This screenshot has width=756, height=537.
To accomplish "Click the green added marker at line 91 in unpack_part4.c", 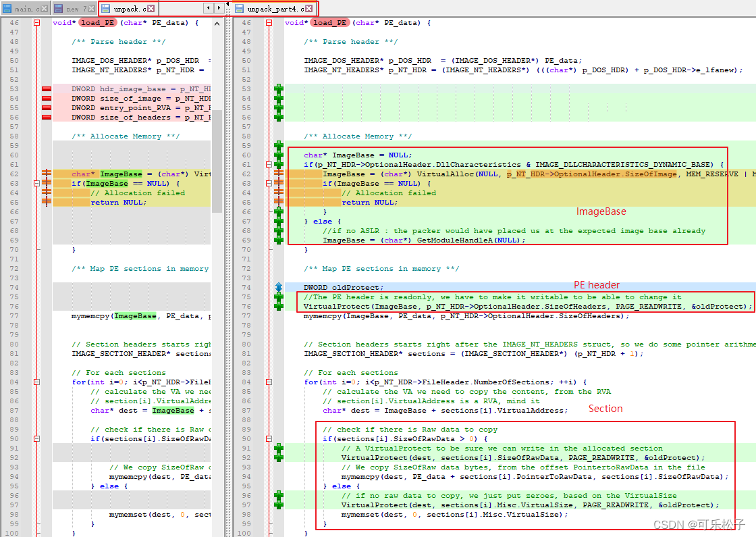I will 279,449.
